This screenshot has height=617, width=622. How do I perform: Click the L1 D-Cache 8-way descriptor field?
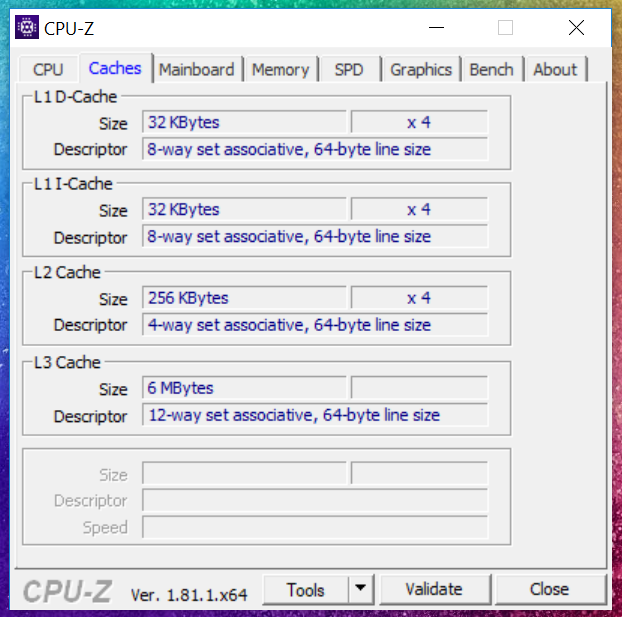[x=315, y=149]
